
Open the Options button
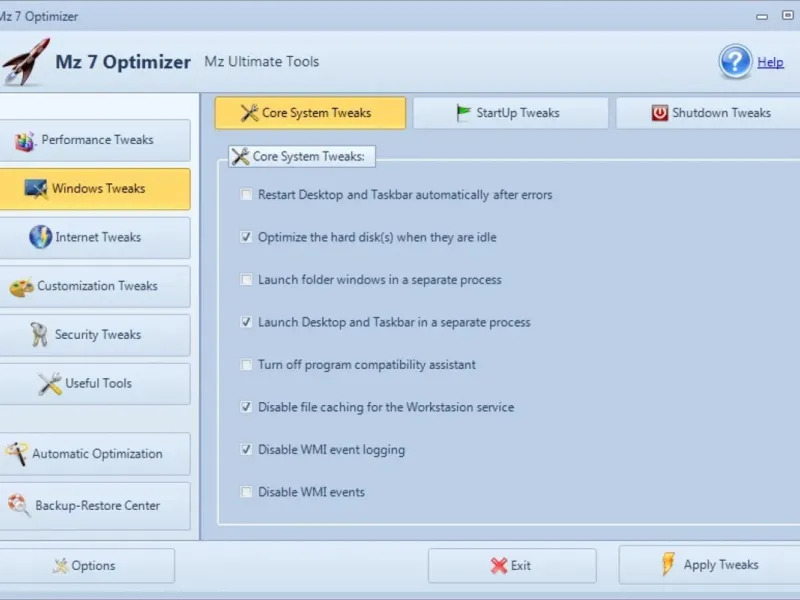click(x=87, y=565)
